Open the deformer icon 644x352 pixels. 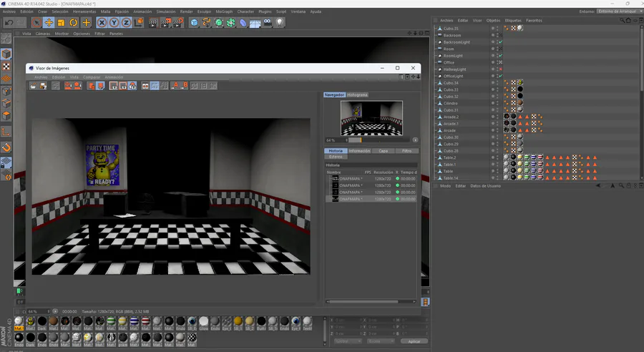(243, 23)
